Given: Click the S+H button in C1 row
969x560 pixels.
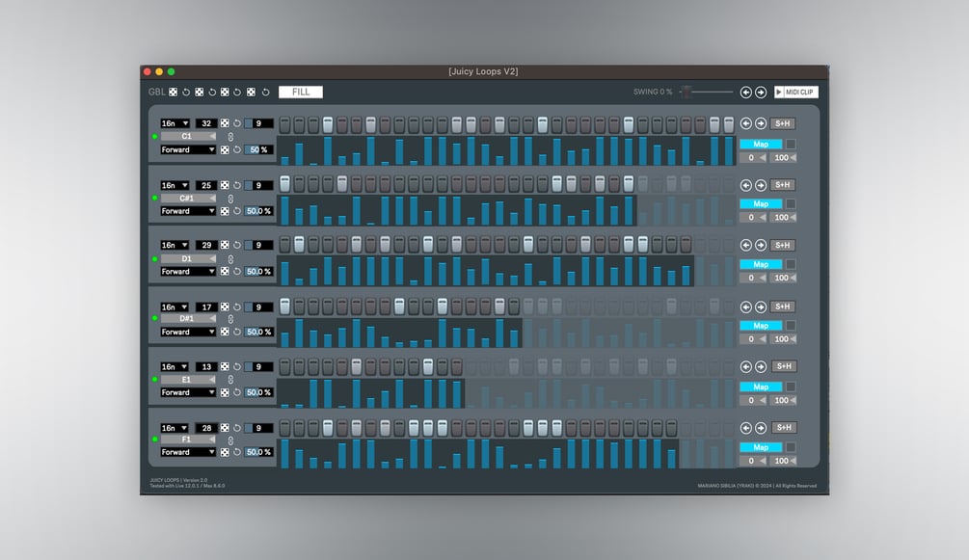Looking at the screenshot, I should point(783,123).
